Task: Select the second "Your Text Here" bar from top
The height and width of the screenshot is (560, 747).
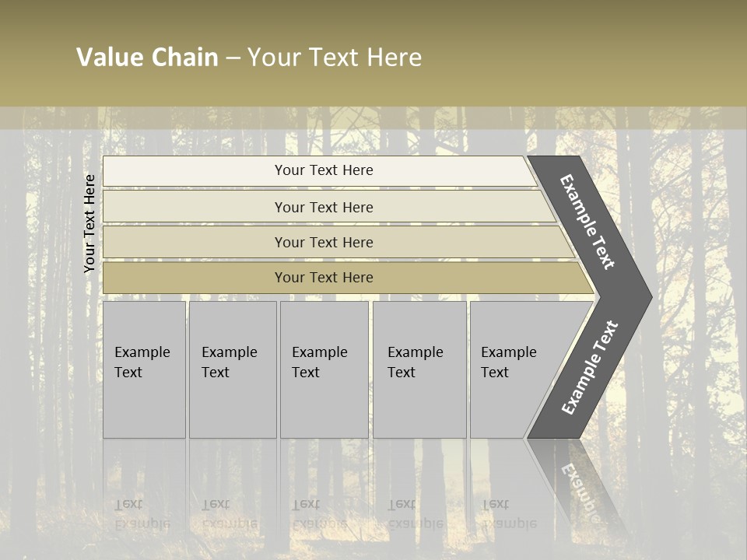Action: (324, 208)
